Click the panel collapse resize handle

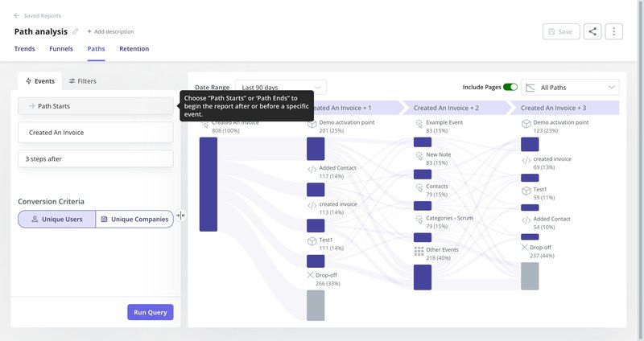pos(180,216)
